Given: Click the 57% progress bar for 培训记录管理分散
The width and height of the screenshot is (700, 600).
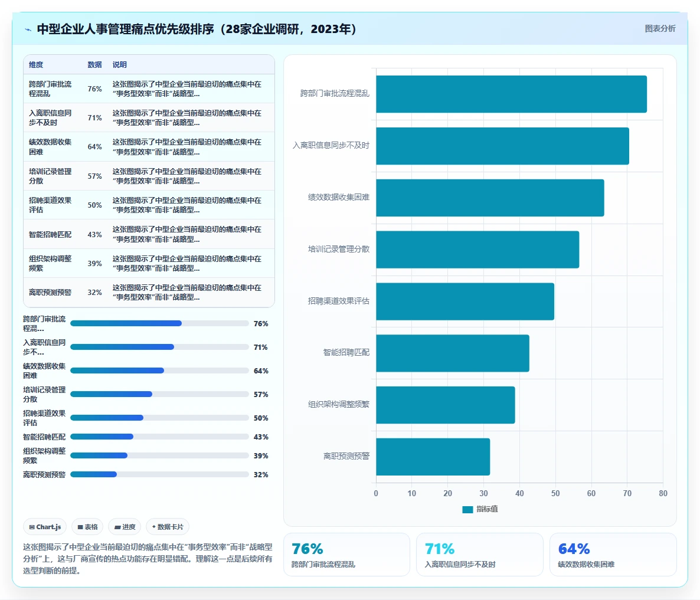Looking at the screenshot, I should coord(159,394).
